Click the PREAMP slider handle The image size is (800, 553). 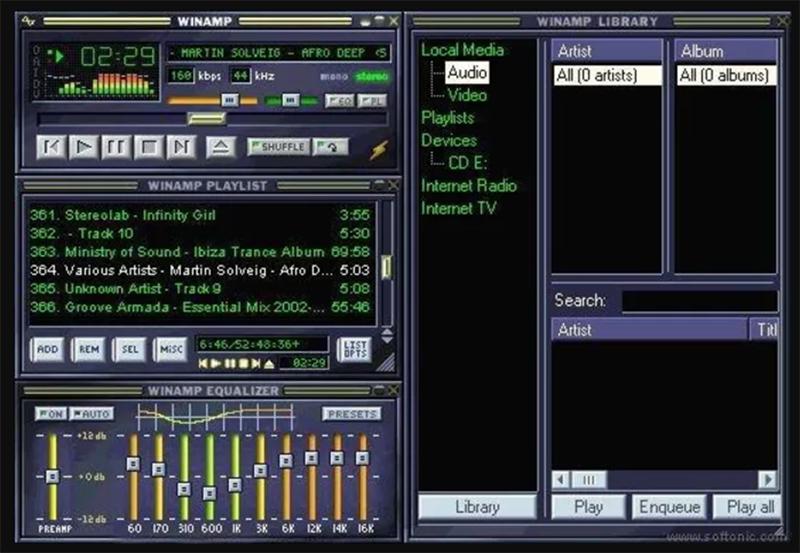(53, 476)
